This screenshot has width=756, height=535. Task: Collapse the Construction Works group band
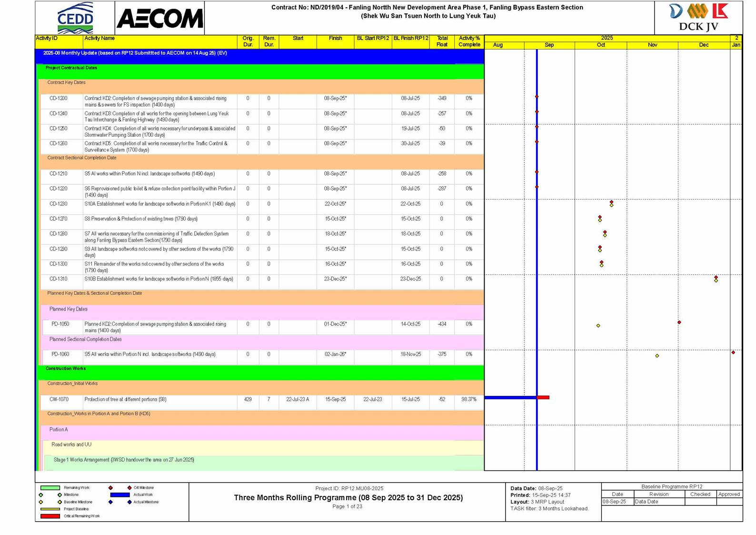[66, 369]
